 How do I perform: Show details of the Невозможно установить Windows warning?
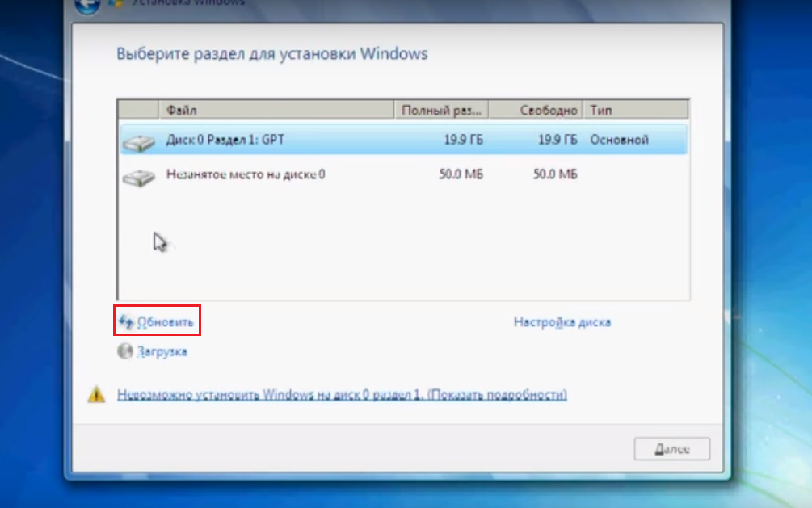click(342, 395)
